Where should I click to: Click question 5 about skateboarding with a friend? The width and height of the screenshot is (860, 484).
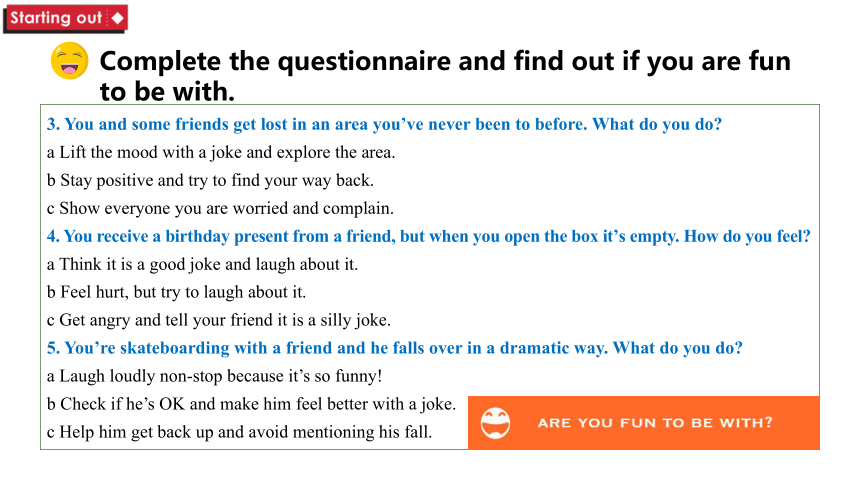(x=394, y=348)
